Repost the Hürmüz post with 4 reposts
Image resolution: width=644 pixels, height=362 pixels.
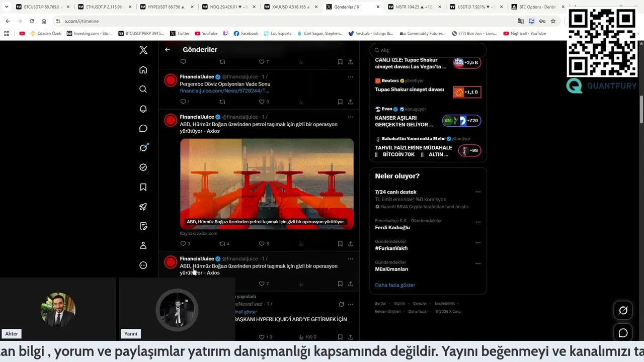click(x=222, y=243)
